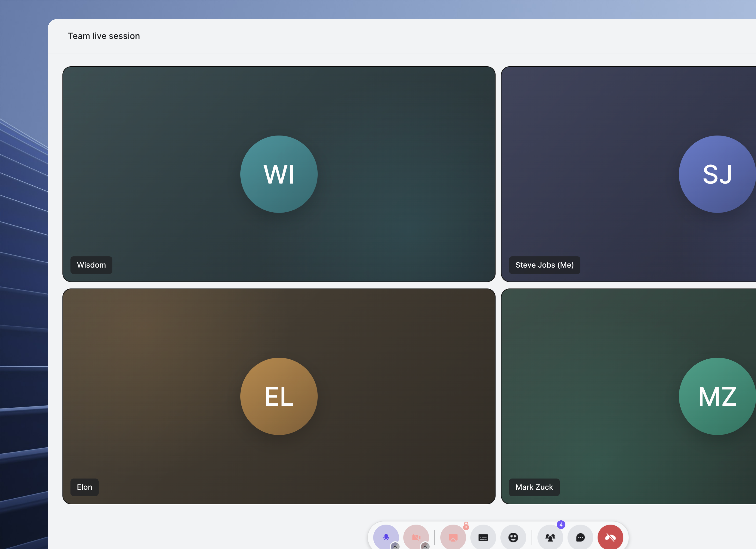The height and width of the screenshot is (549, 756).
Task: Open camera options chevron
Action: coord(425,546)
